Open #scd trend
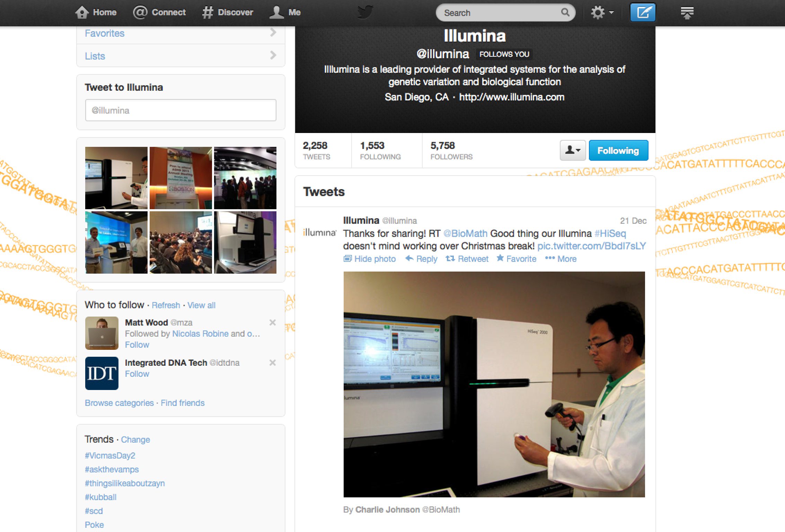This screenshot has width=785, height=532. tap(94, 511)
